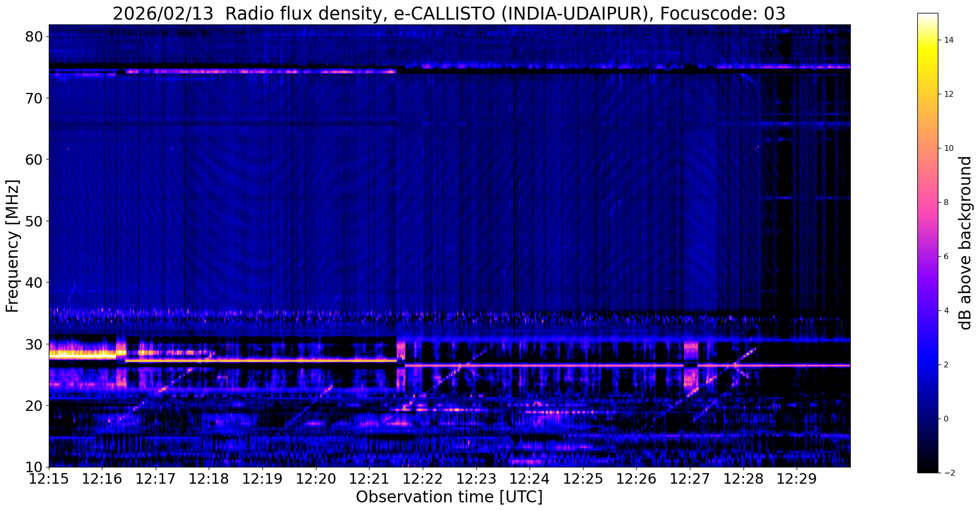The image size is (980, 511).
Task: Click the colorbar tick value 10
Action: pos(948,148)
